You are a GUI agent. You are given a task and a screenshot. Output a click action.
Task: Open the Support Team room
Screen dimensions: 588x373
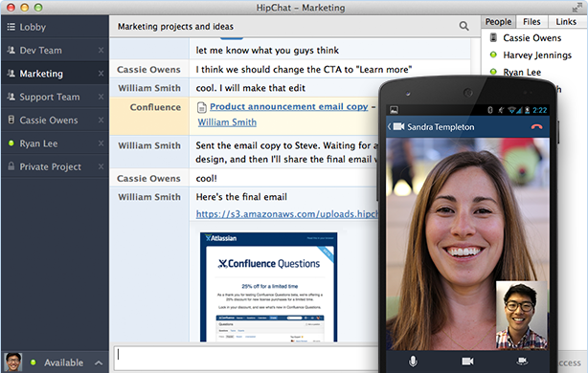click(x=55, y=97)
